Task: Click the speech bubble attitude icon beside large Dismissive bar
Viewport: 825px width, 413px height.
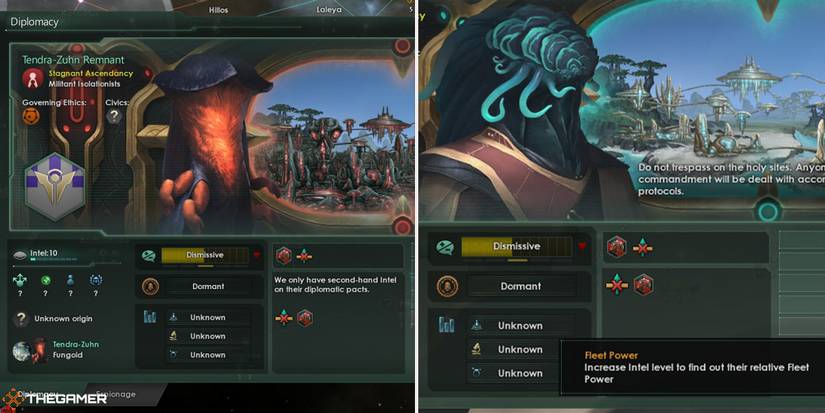Action: [x=445, y=246]
